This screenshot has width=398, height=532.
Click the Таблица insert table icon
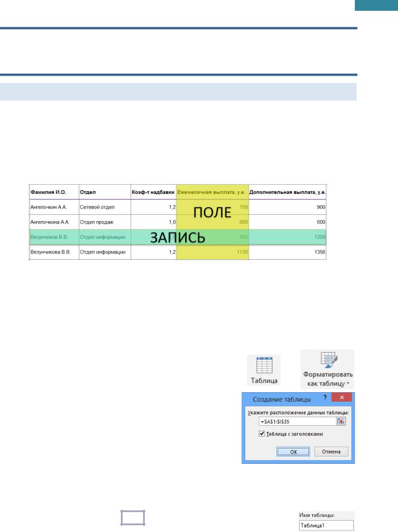264,370
